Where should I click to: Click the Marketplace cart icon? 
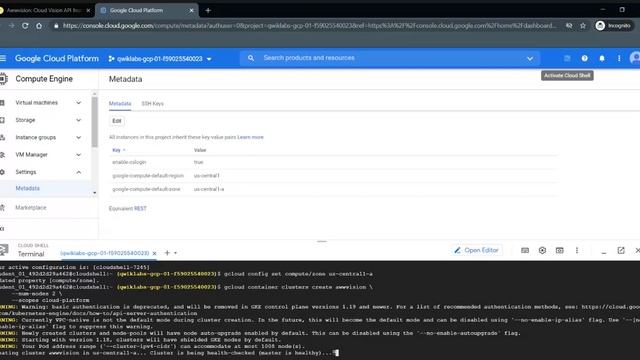2,208
